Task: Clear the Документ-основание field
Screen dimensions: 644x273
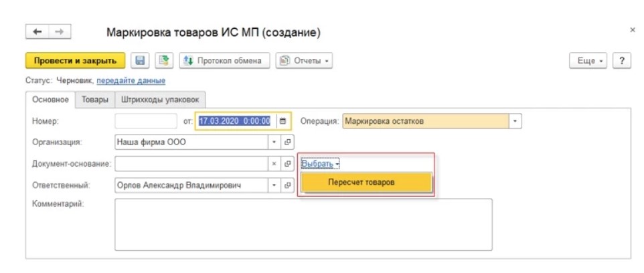Action: click(x=273, y=164)
